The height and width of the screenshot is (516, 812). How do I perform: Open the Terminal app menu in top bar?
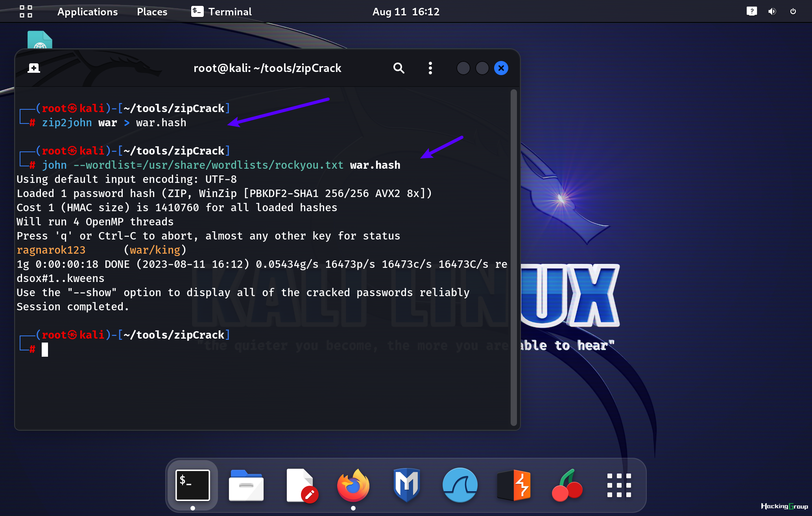coord(221,12)
